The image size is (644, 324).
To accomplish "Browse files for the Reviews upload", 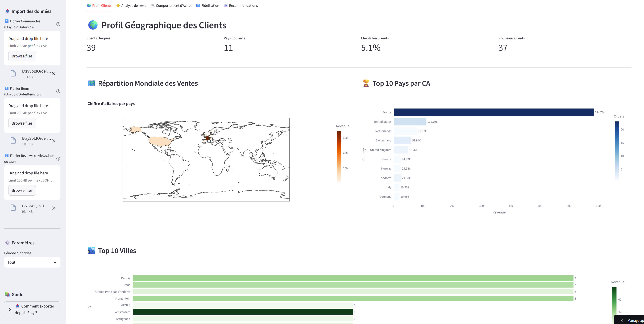I will pos(22,190).
